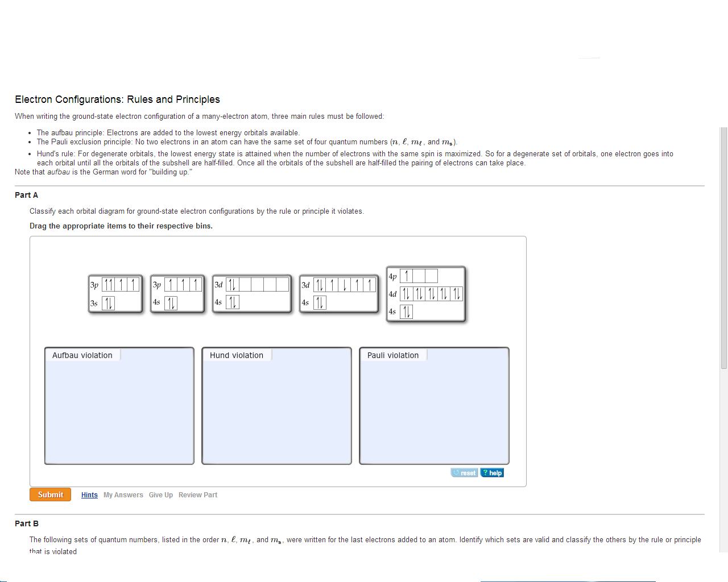Click the Review Part link
The image size is (728, 582).
tap(198, 495)
